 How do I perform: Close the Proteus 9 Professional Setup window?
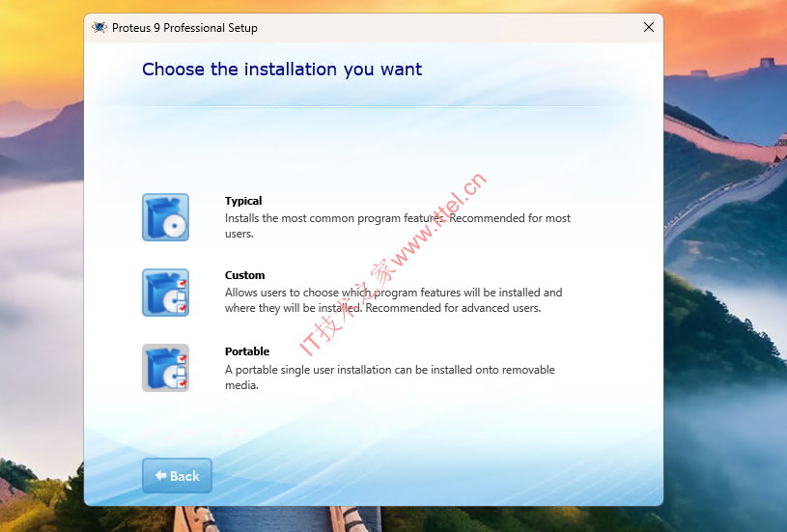click(649, 27)
